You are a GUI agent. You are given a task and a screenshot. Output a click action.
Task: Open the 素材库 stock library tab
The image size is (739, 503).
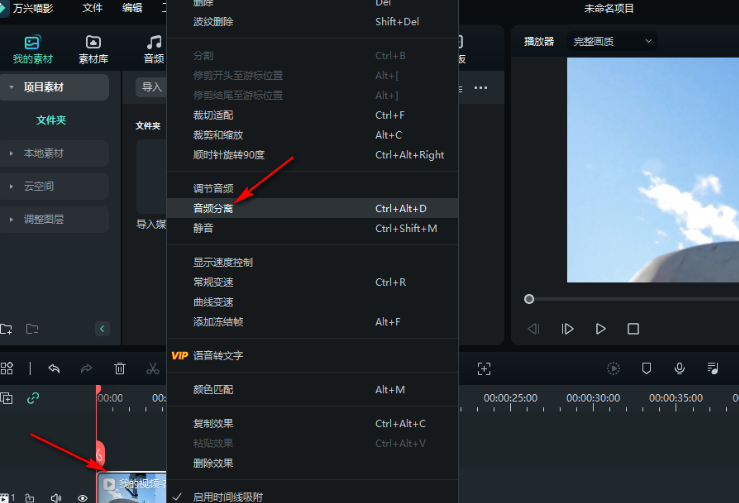pyautogui.click(x=93, y=49)
